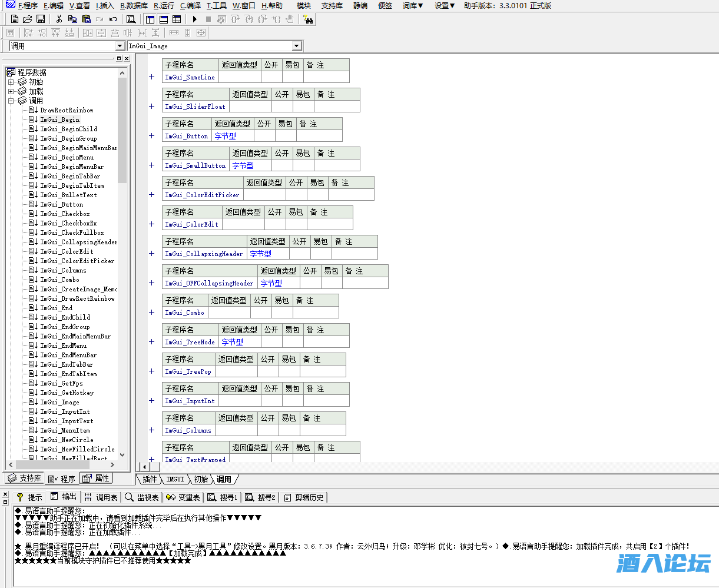Click the New file icon in toolbar
Image resolution: width=719 pixels, height=588 pixels.
pos(15,19)
